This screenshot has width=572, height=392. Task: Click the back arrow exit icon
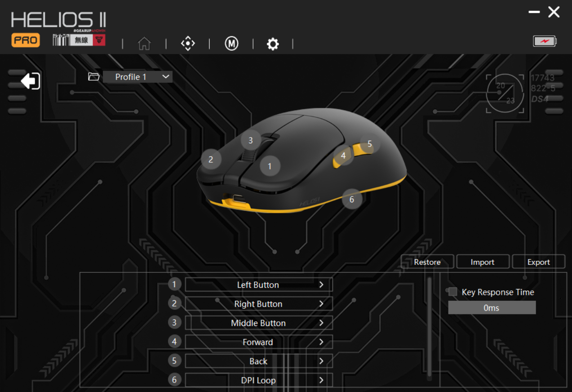31,81
